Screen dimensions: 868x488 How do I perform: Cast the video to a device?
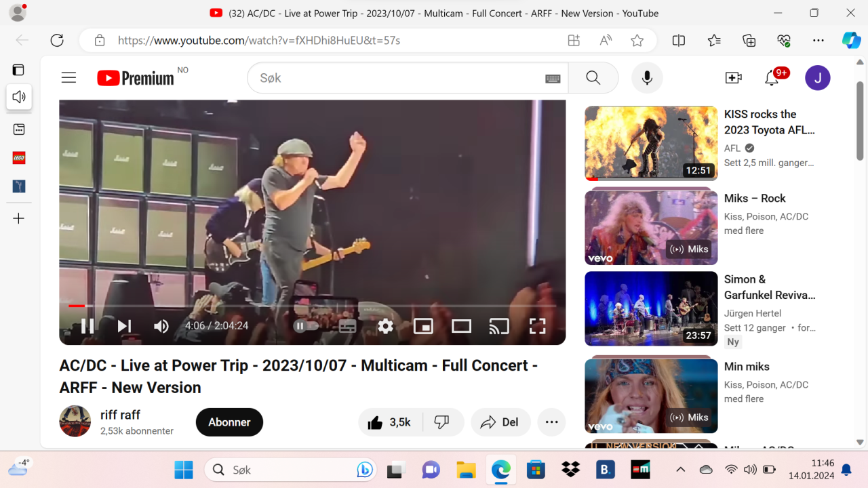pyautogui.click(x=499, y=326)
